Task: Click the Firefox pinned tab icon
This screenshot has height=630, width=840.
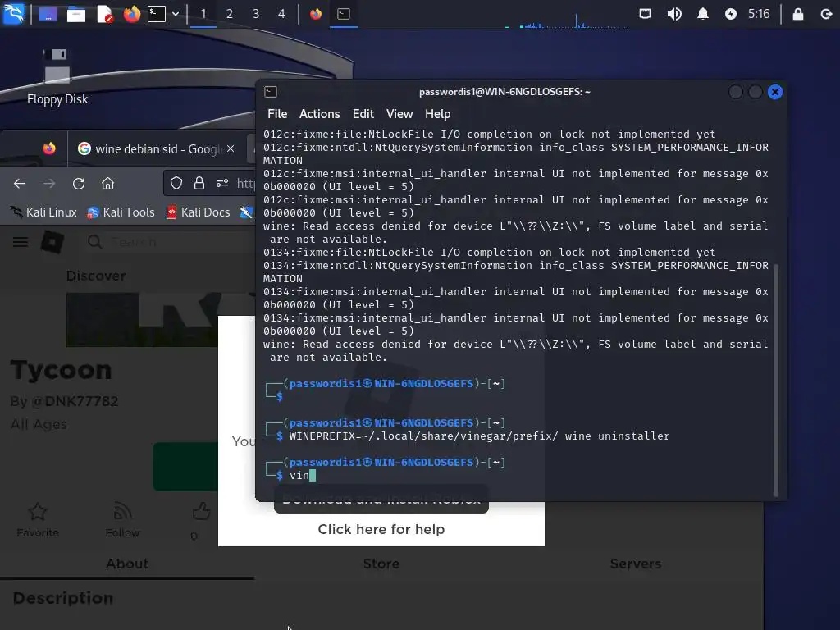Action: [49, 148]
